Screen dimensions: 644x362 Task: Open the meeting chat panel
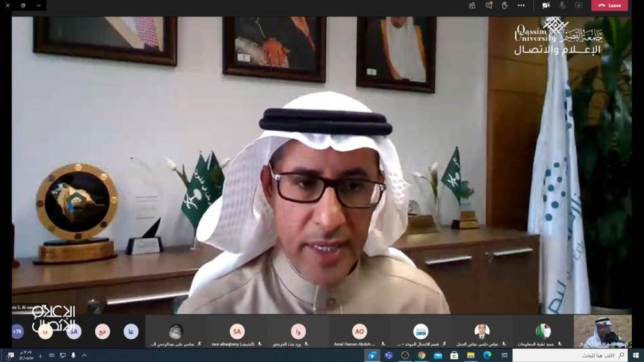tap(489, 5)
